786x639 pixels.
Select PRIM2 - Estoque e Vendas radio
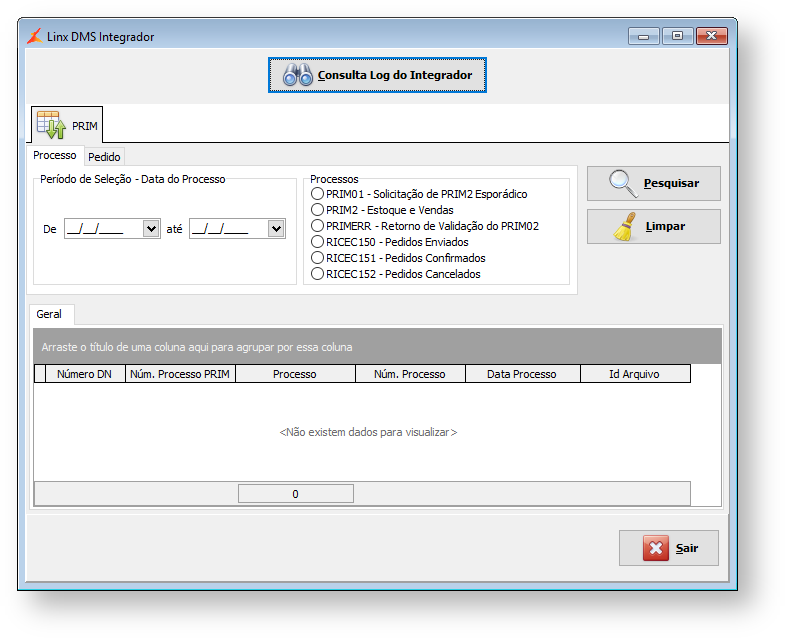pos(317,209)
